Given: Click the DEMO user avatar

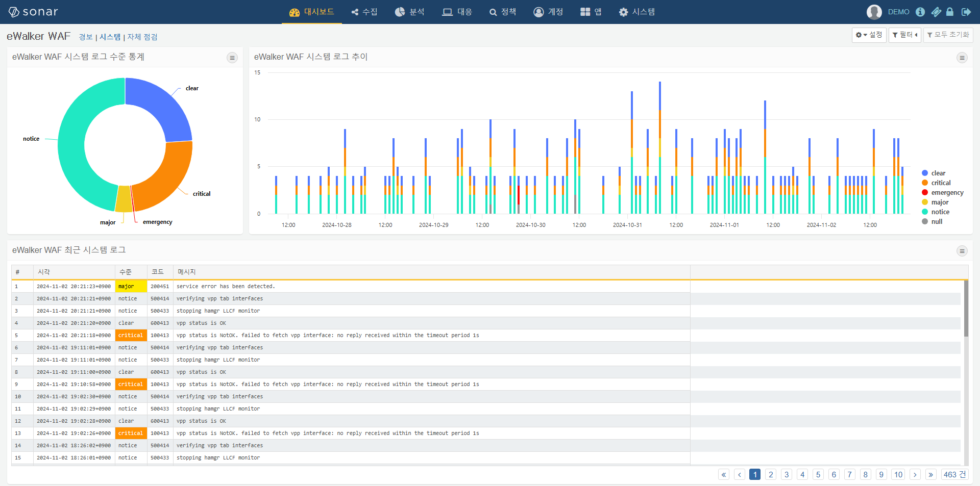Looking at the screenshot, I should (874, 12).
